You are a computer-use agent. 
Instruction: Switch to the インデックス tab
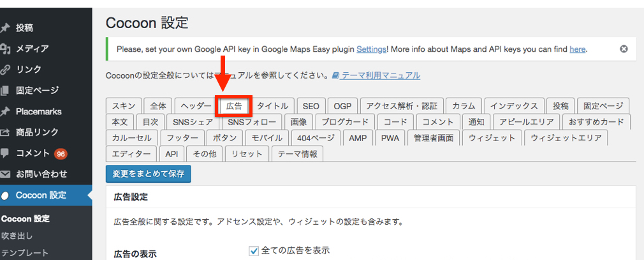[x=514, y=106]
